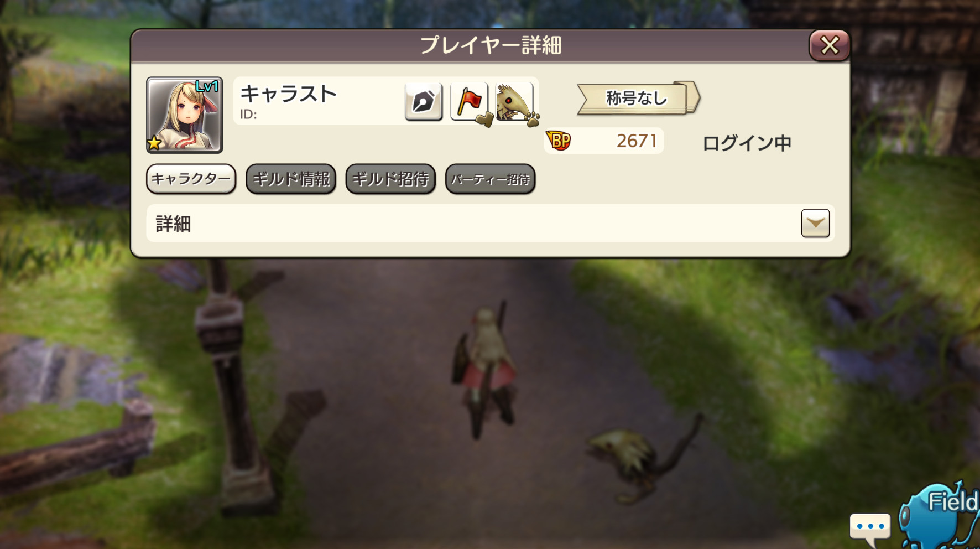Select the パーティー招待 button
Screen dimensions: 980x549
point(490,179)
